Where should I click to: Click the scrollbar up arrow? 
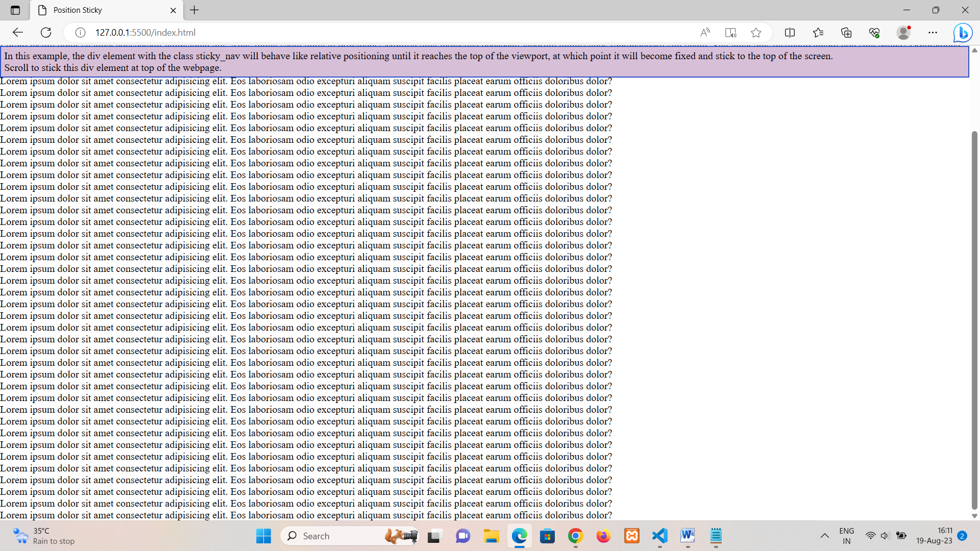coord(974,50)
